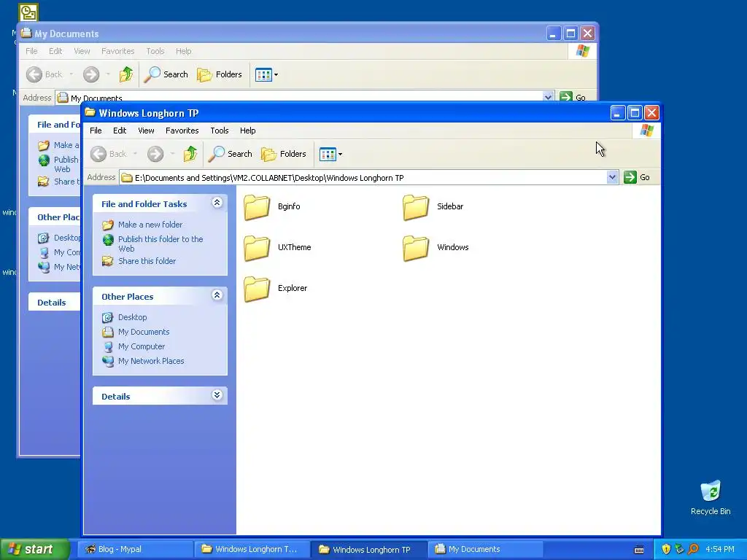Switch to Blog - Mypal taskbar button
Image resolution: width=747 pixels, height=560 pixels.
[x=135, y=550]
